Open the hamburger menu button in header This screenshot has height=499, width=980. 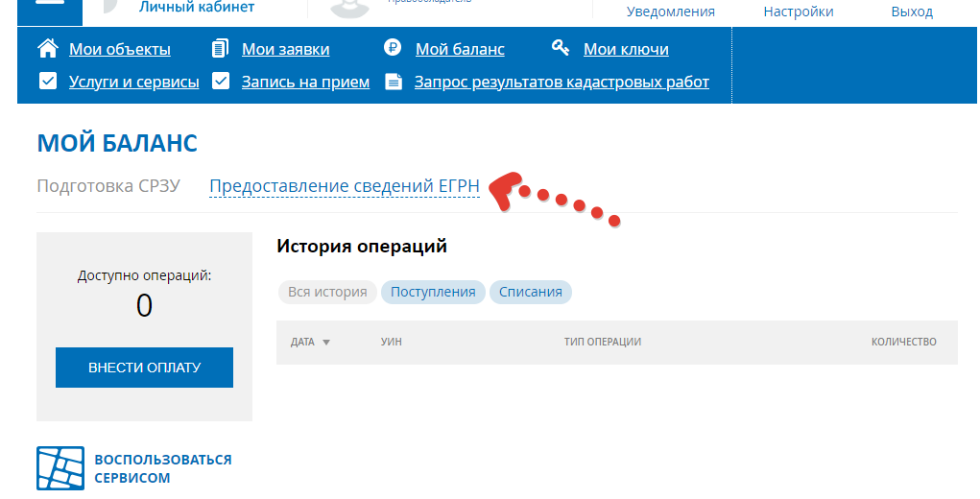[x=49, y=12]
